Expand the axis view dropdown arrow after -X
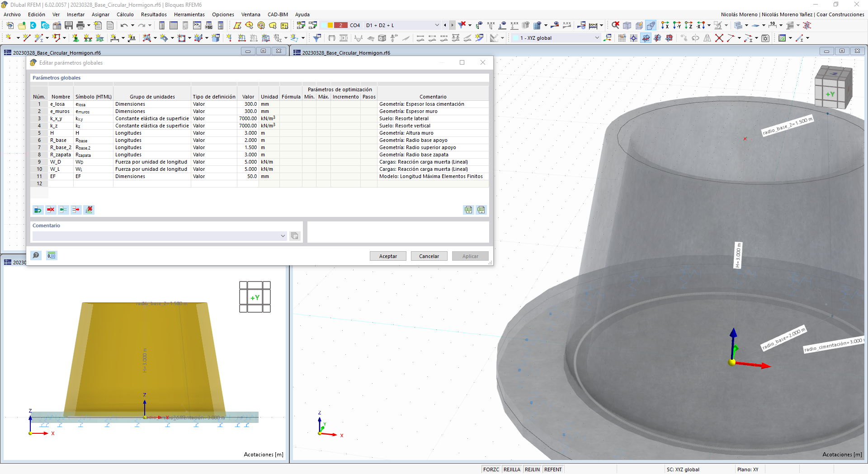This screenshot has width=868, height=474. click(709, 25)
